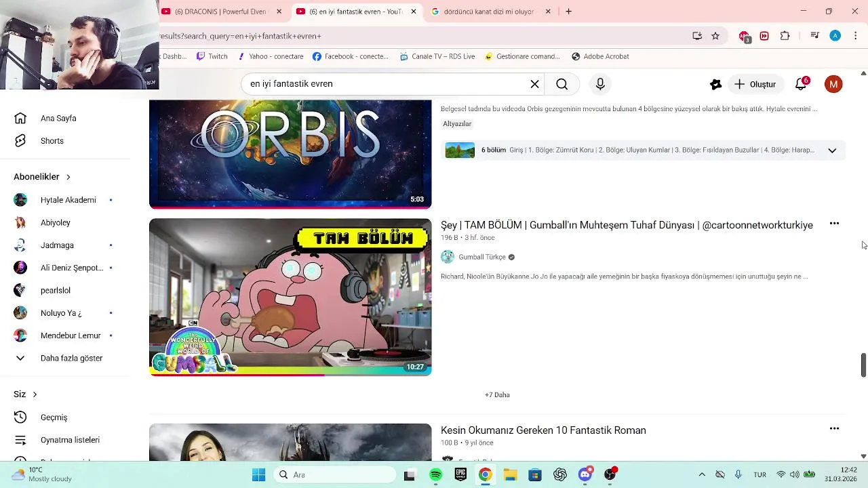Close the DRACONIS tab
Screen dimensions: 868x488
279,12
